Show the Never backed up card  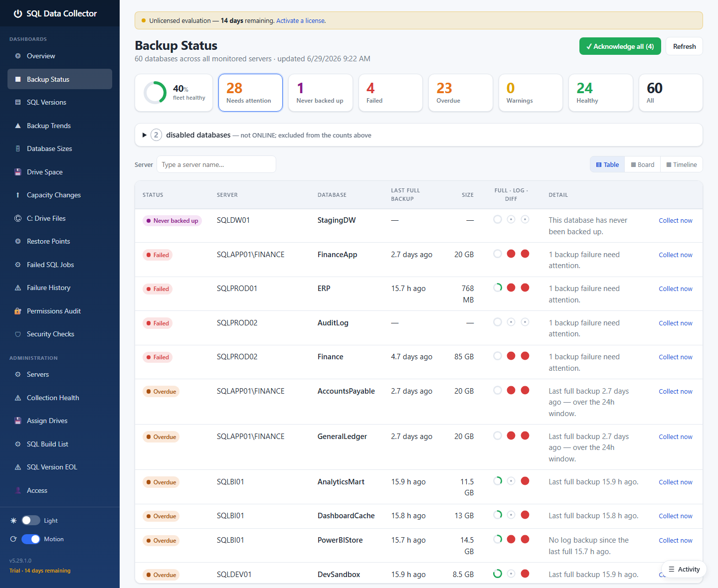321,93
